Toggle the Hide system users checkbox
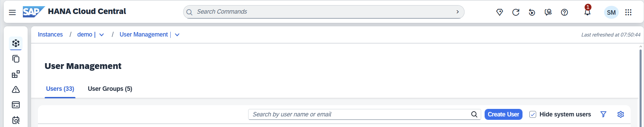This screenshot has height=127, width=644. point(533,114)
